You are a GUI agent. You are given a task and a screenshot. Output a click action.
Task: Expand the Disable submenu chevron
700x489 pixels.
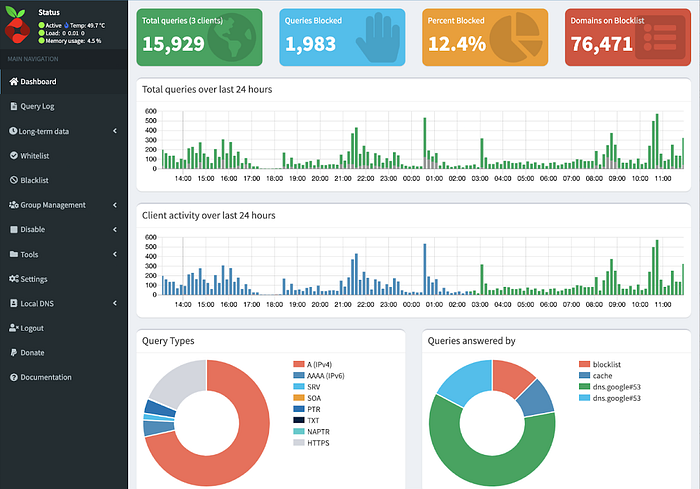(x=115, y=229)
